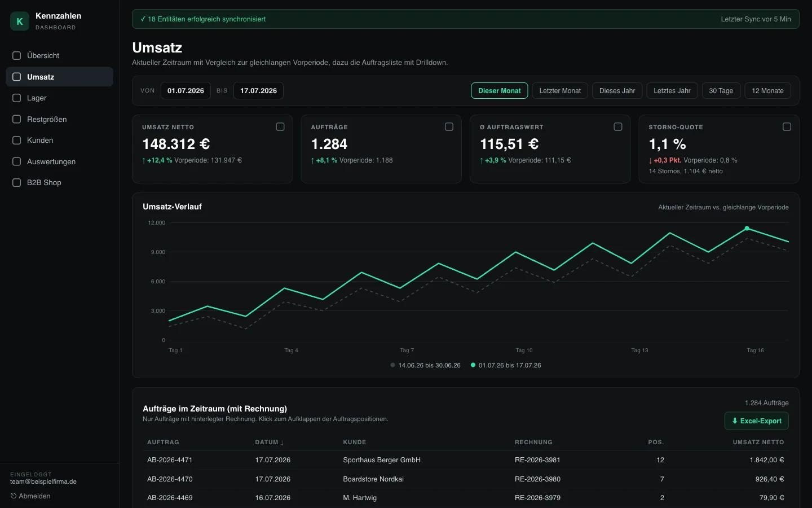Toggle the Umsatz Netto card checkbox

(x=280, y=127)
